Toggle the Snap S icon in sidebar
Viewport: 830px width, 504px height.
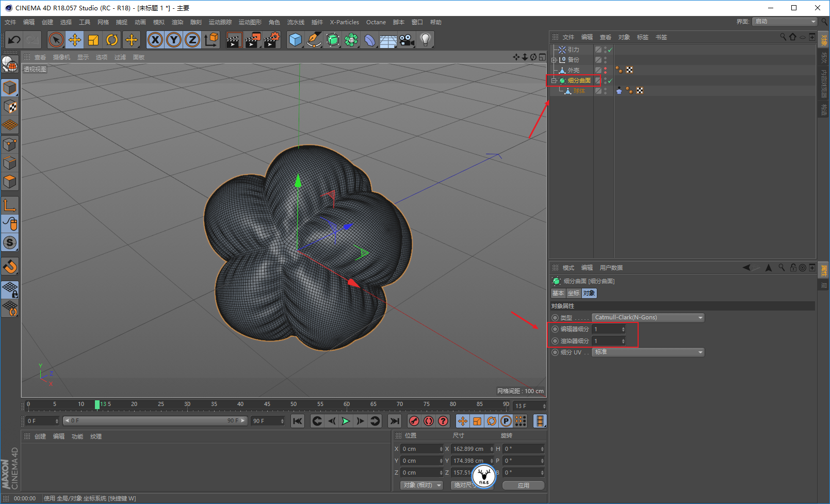(10, 242)
